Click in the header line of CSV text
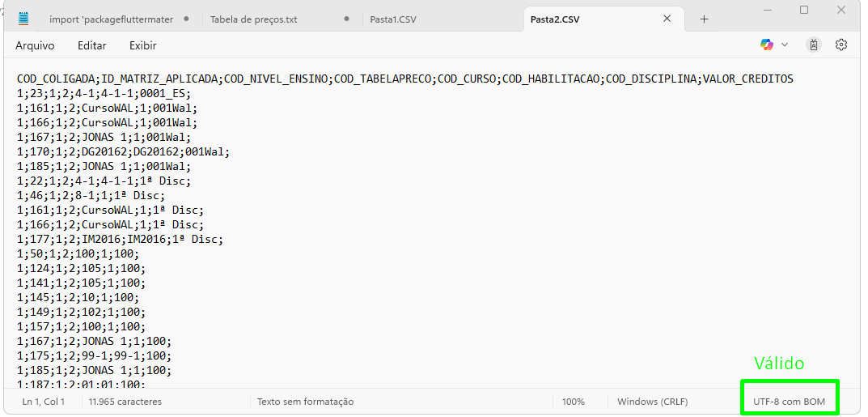This screenshot has width=868, height=417. tap(404, 79)
